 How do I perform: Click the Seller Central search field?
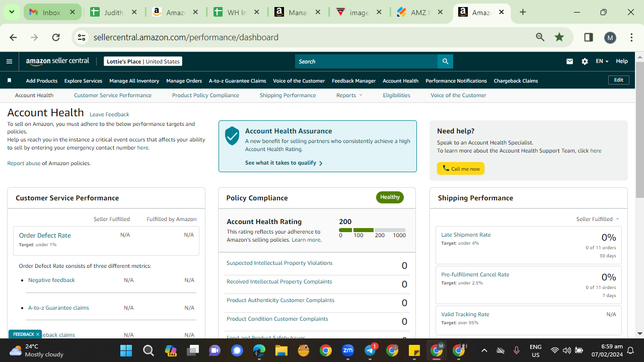pos(366,61)
